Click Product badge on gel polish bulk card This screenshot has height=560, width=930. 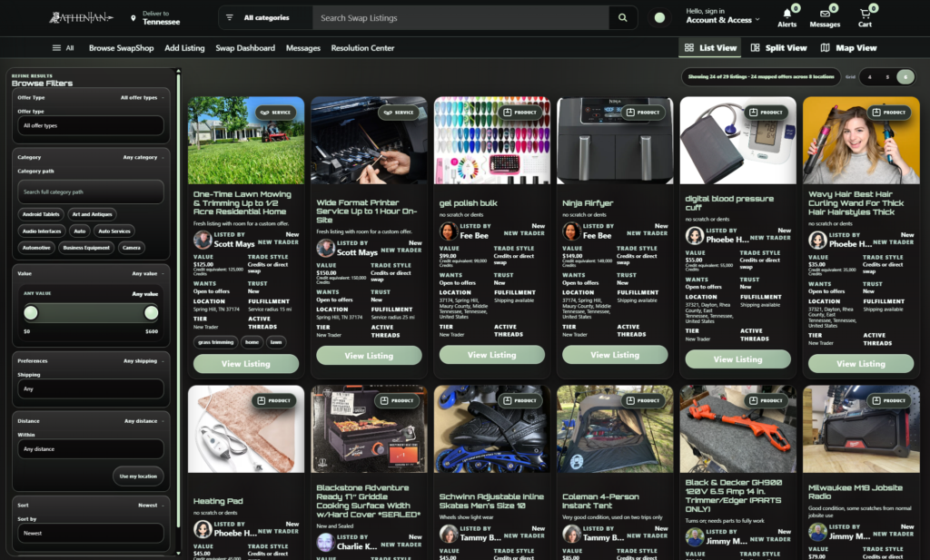[x=519, y=112]
